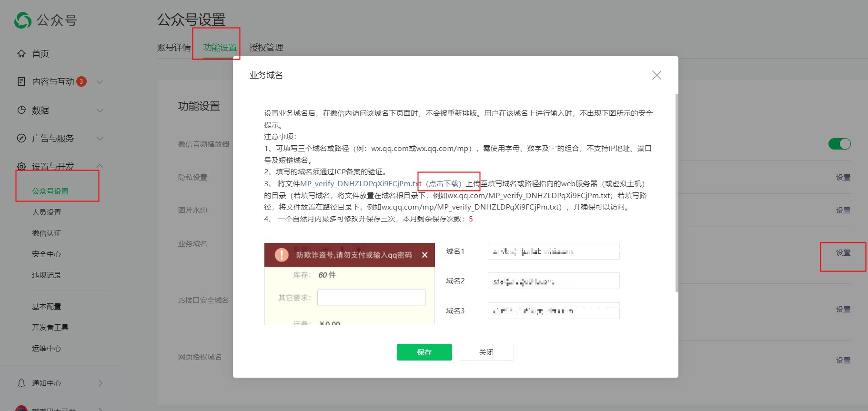
Task: Open 基本配置 in the sidebar
Action: coord(47,306)
